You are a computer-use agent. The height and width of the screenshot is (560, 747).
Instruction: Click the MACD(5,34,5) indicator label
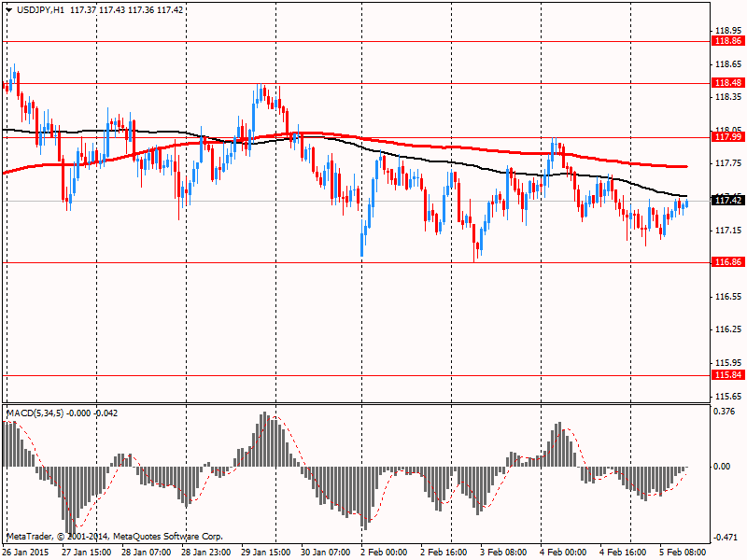(x=35, y=413)
